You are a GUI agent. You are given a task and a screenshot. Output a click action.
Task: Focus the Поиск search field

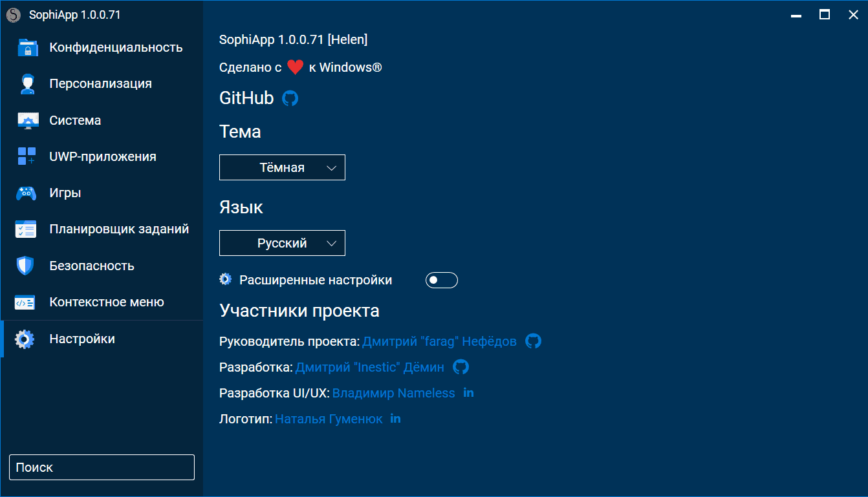pyautogui.click(x=102, y=467)
